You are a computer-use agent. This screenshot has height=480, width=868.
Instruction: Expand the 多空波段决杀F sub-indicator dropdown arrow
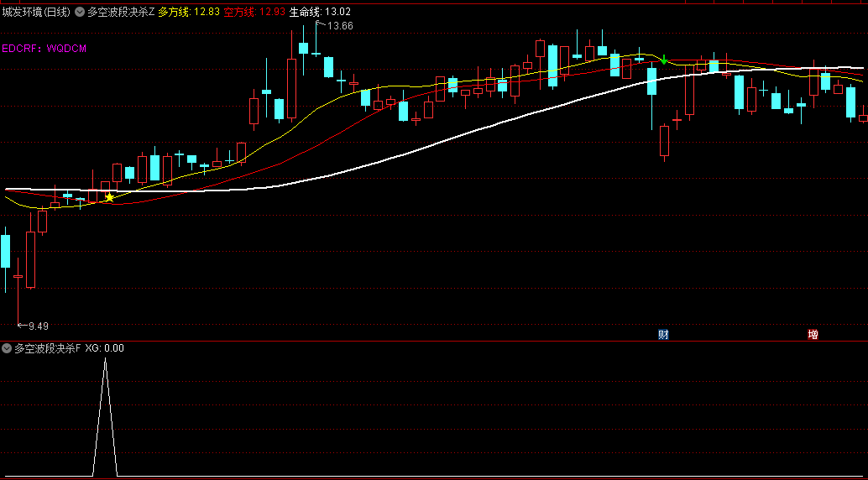click(x=7, y=348)
